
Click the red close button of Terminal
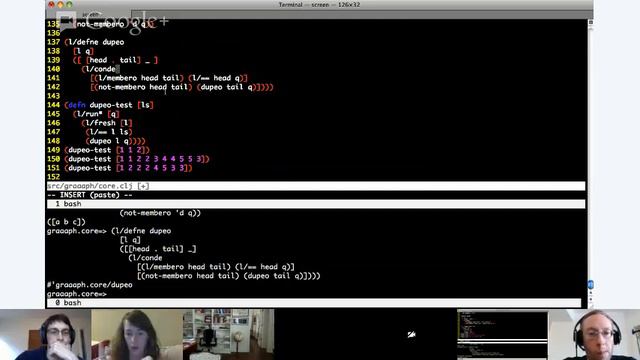[x=51, y=4]
